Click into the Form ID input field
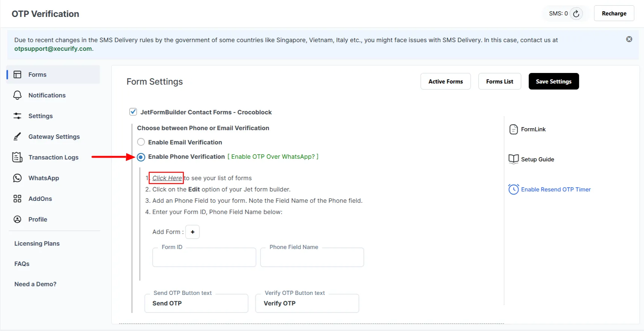This screenshot has height=331, width=644. click(204, 258)
